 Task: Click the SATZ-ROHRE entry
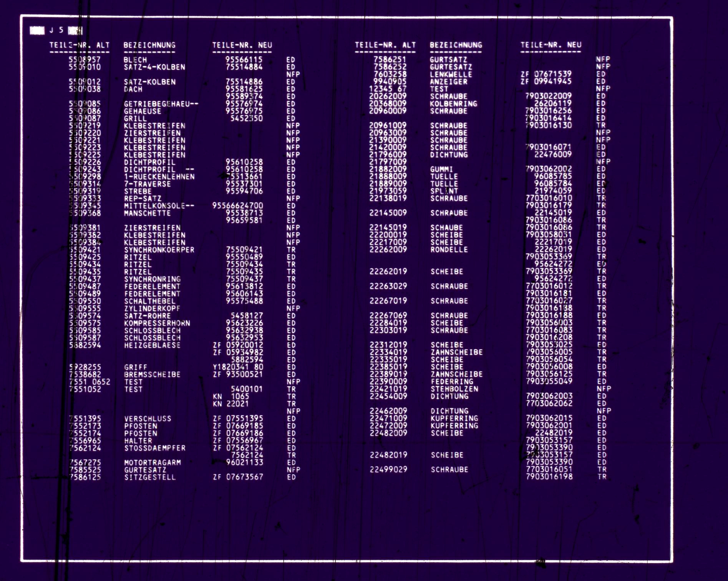pos(148,316)
